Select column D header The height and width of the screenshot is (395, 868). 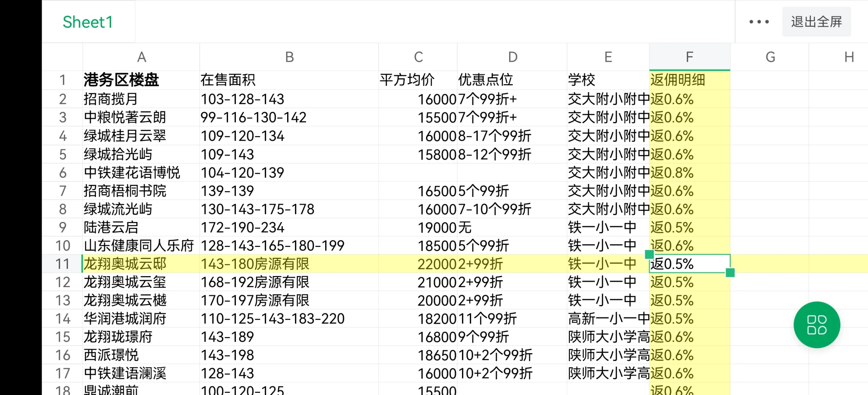pos(512,57)
